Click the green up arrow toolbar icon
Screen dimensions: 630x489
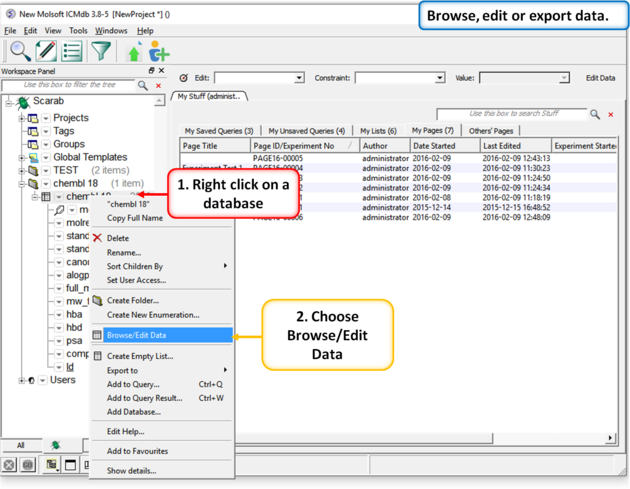pyautogui.click(x=134, y=52)
